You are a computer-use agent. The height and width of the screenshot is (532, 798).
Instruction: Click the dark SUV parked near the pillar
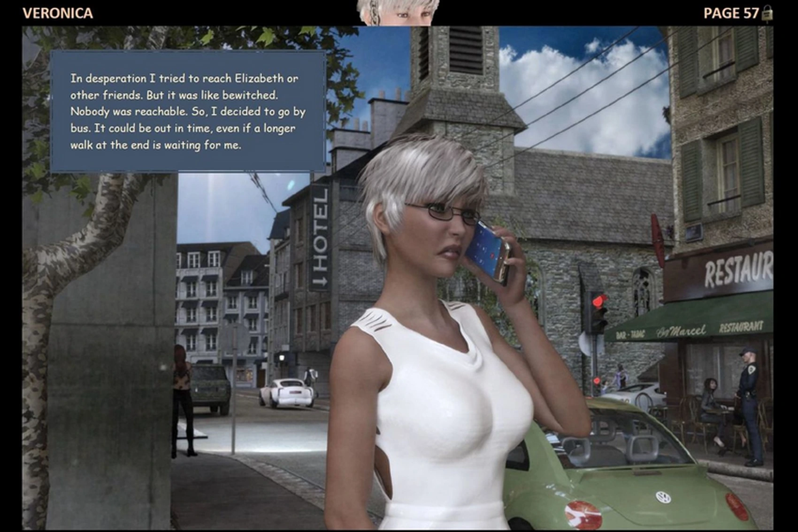pyautogui.click(x=210, y=388)
